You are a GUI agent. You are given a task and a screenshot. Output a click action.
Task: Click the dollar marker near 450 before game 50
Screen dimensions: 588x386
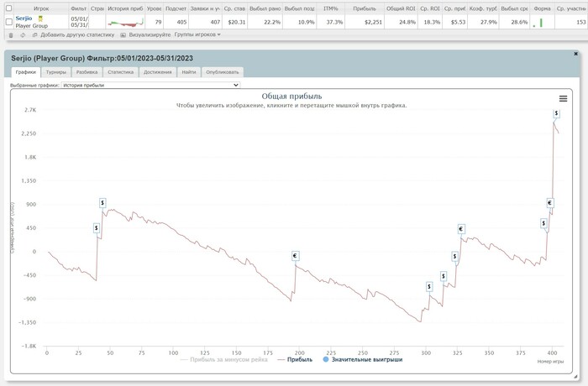point(97,228)
